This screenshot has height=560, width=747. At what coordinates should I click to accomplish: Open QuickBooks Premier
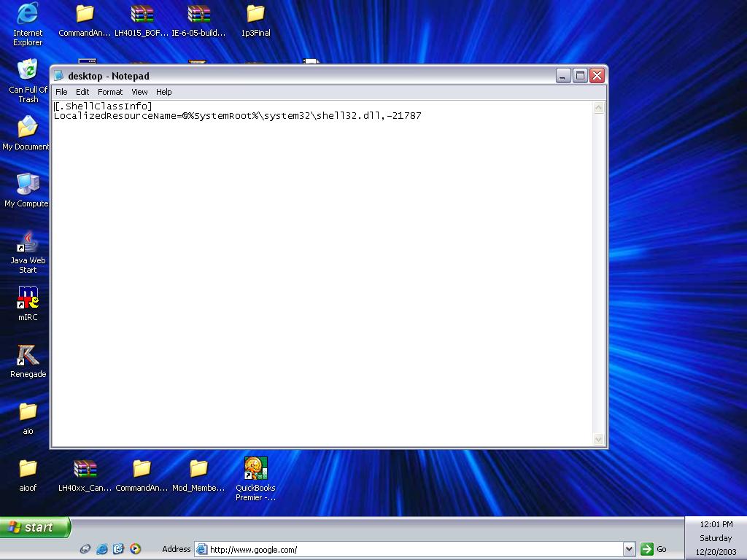click(x=255, y=467)
